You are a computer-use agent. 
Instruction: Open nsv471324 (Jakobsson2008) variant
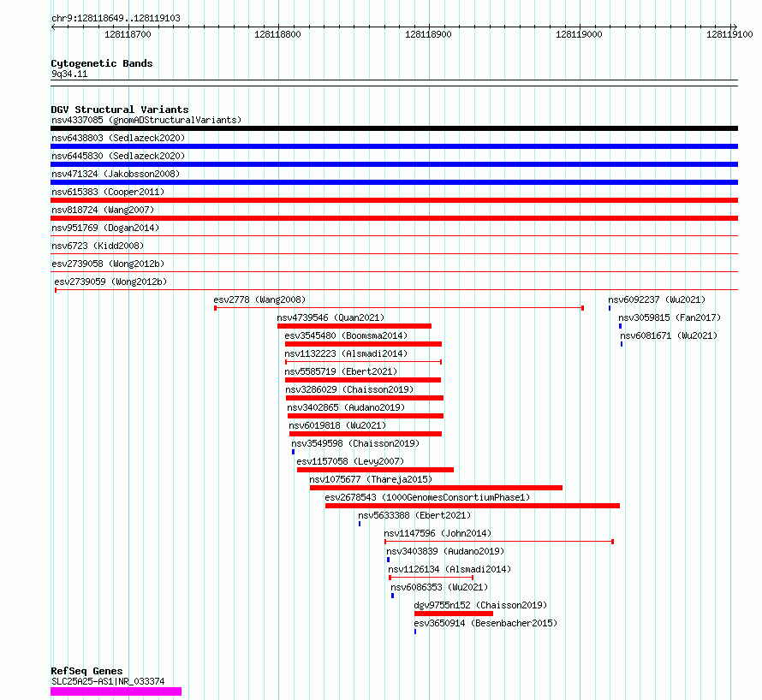[x=116, y=174]
